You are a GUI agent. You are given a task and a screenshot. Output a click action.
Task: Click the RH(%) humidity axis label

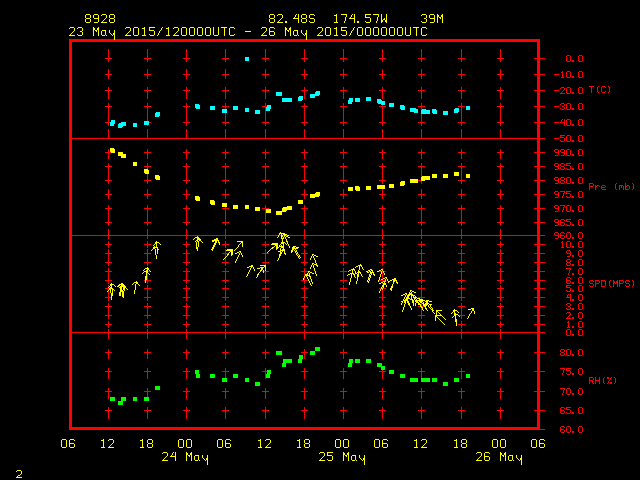(x=602, y=380)
